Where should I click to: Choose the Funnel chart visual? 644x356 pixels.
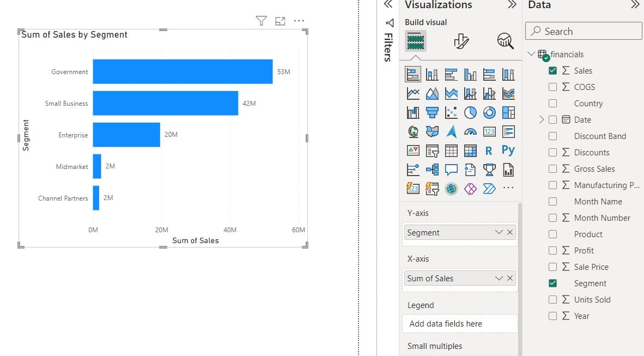tap(432, 112)
